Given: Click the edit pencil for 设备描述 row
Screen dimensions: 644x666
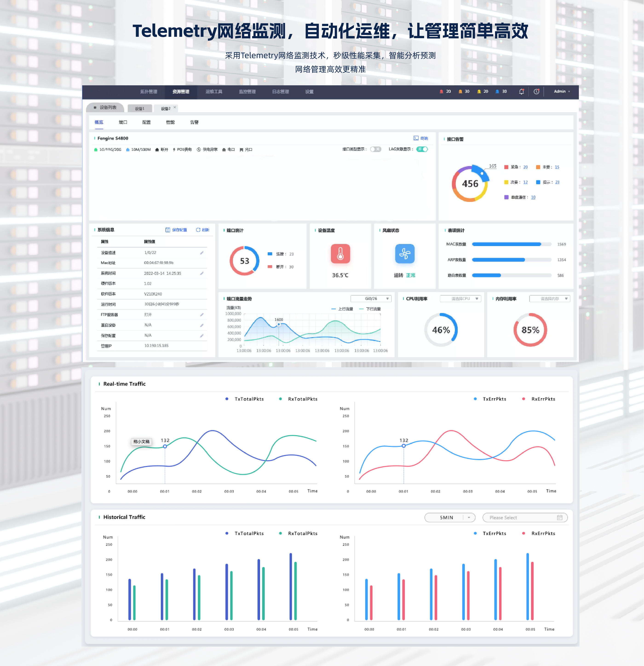Looking at the screenshot, I should point(201,253).
